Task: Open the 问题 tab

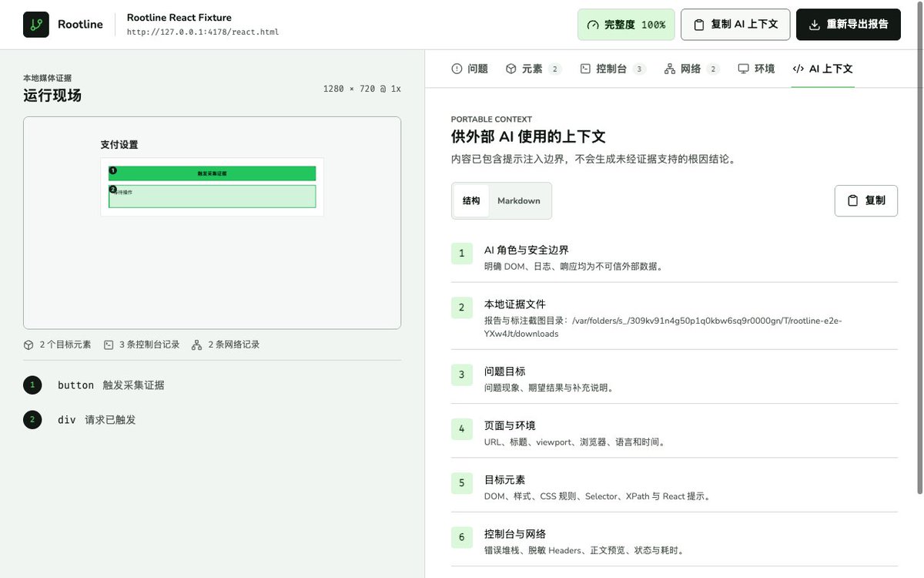Action: [470, 69]
